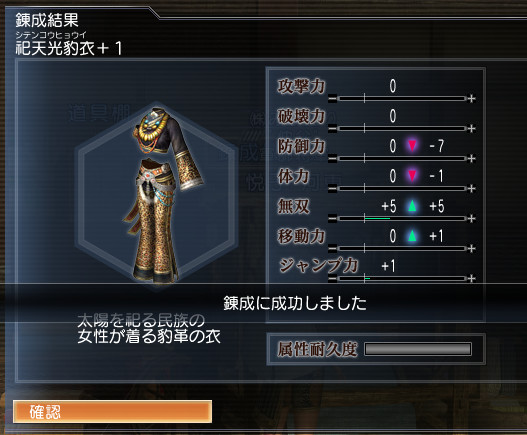The image size is (527, 435).
Task: Click the plus end of ジャンプ力 bar
Action: pos(472,278)
